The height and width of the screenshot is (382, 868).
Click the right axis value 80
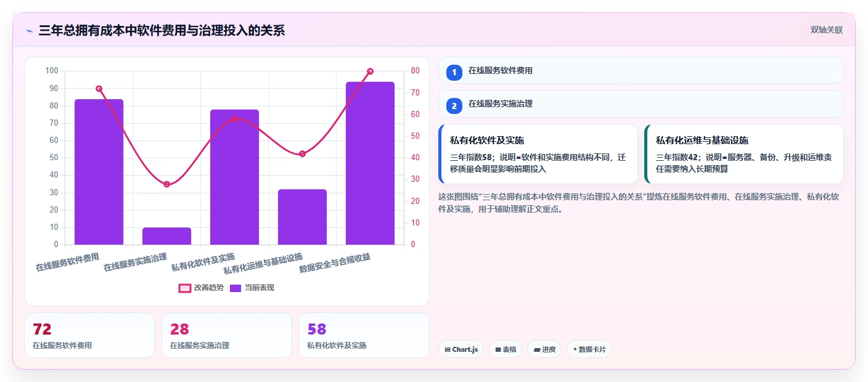415,71
